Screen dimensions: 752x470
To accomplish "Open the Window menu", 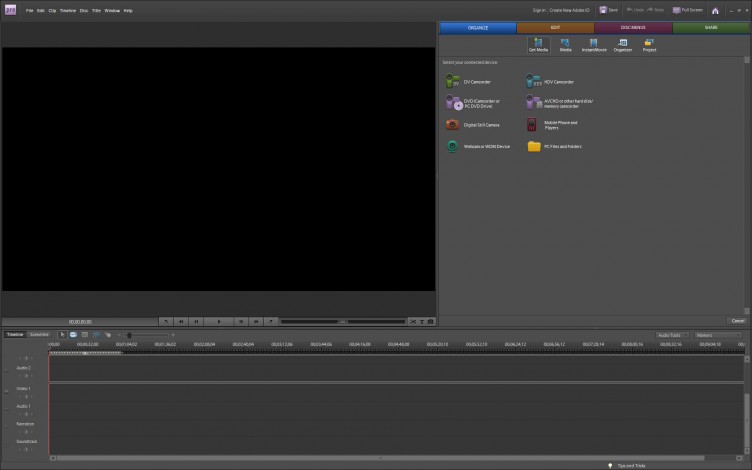I will click(112, 11).
